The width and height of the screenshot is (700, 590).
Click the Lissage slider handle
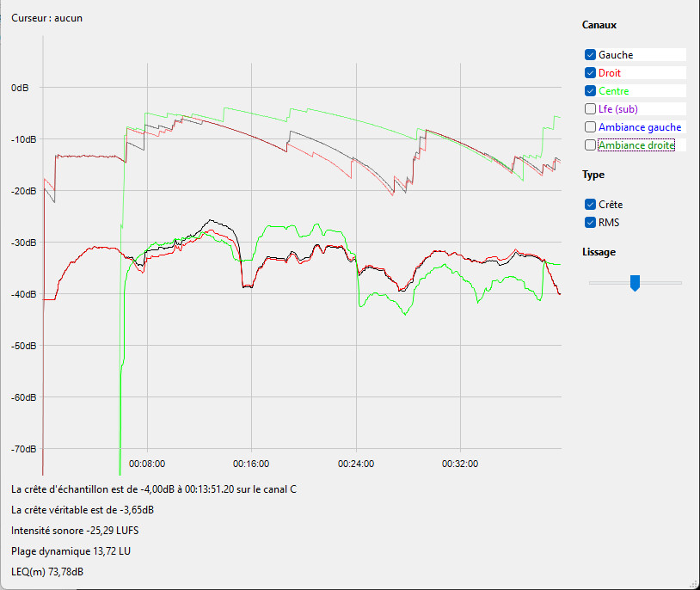pos(635,283)
